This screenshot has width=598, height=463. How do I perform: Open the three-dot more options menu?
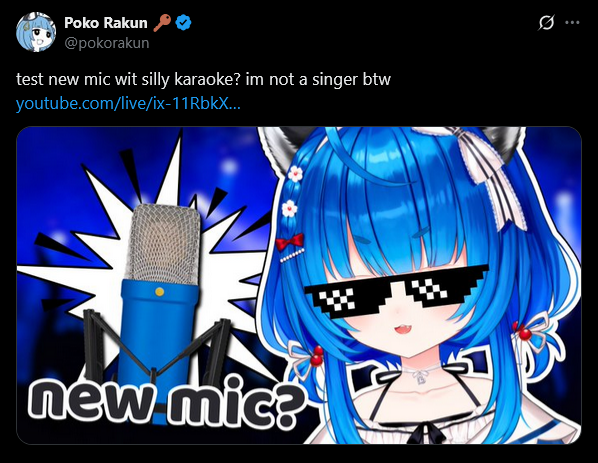572,23
